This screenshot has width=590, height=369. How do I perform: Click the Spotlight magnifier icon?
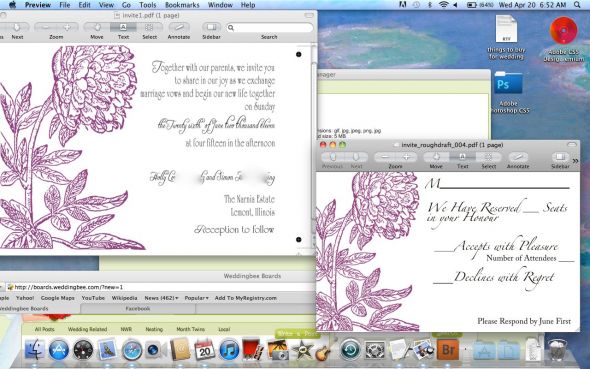coord(577,5)
